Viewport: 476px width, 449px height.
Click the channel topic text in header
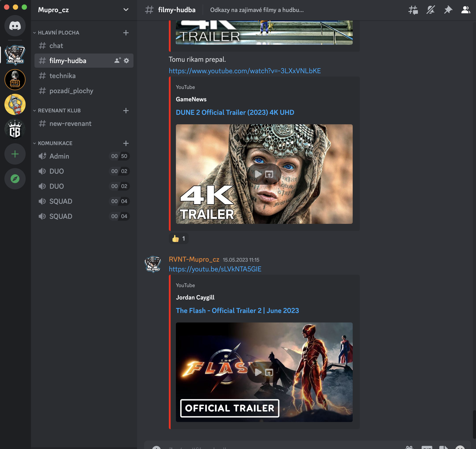pos(257,10)
